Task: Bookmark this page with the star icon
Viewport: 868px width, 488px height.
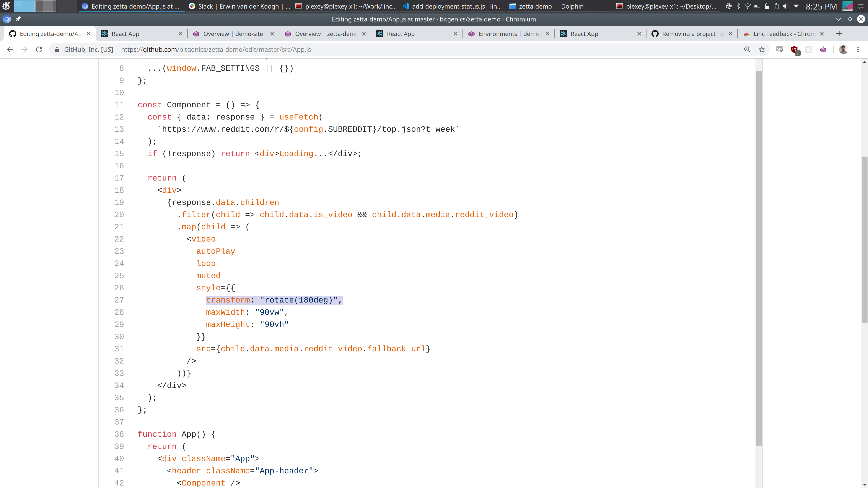Action: tap(762, 49)
